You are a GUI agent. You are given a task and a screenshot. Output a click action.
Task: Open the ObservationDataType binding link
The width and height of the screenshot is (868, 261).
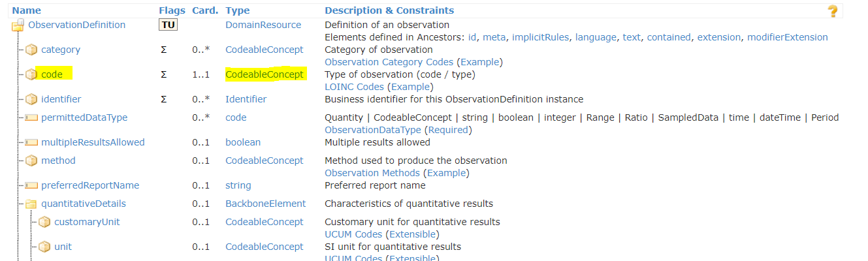click(x=373, y=130)
